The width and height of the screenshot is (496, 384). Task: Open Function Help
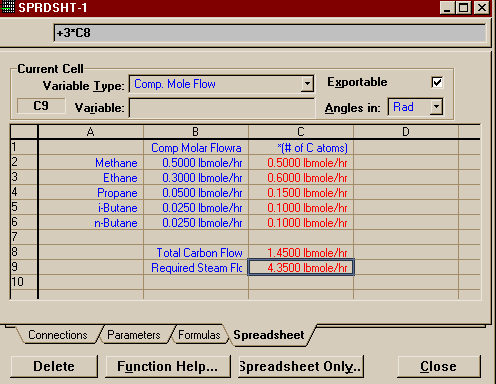168,366
